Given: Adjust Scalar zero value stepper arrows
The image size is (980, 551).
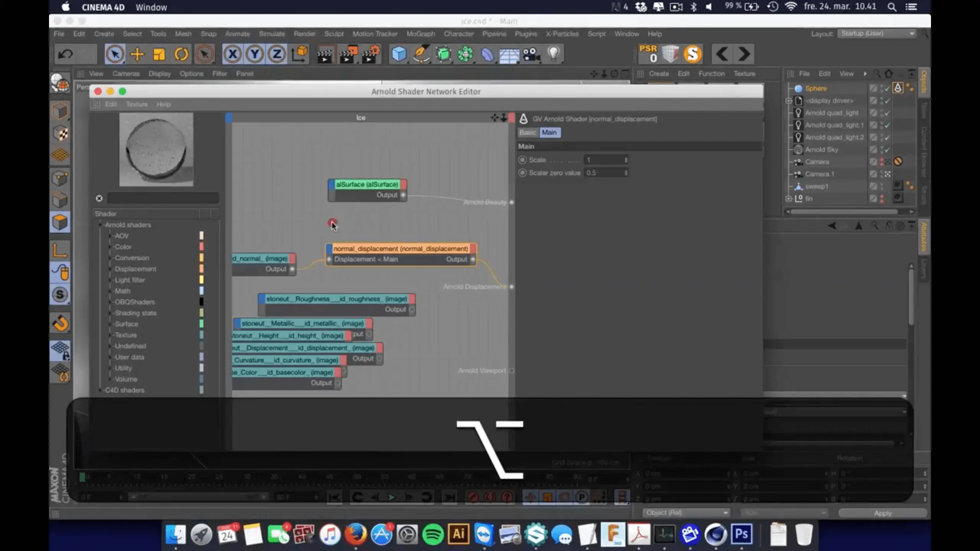Looking at the screenshot, I should coord(626,173).
